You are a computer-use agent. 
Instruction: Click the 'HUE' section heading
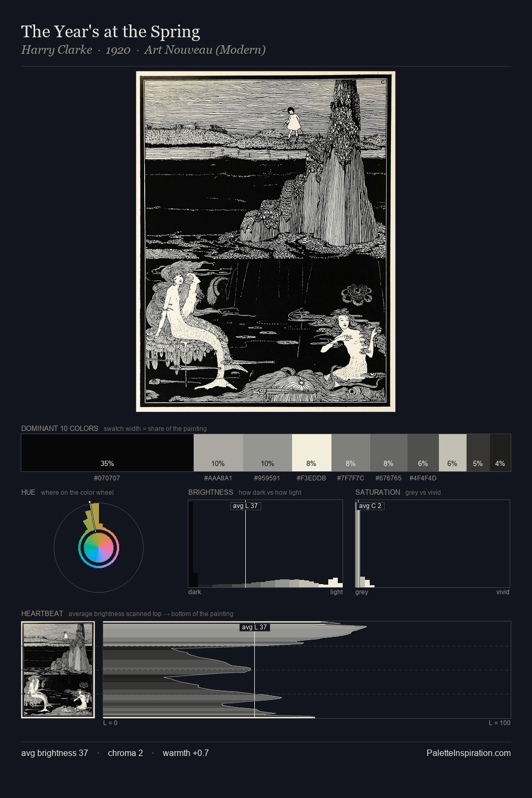pos(28,492)
